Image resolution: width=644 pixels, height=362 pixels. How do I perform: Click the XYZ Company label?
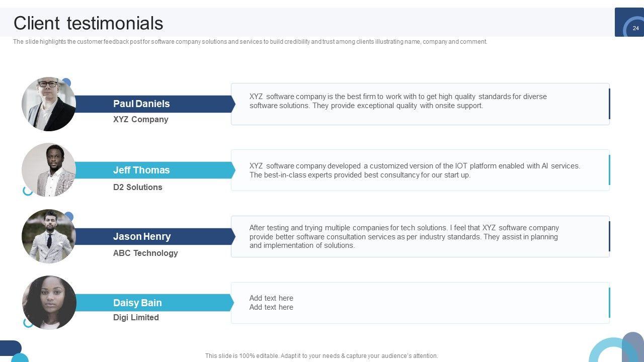(x=140, y=120)
